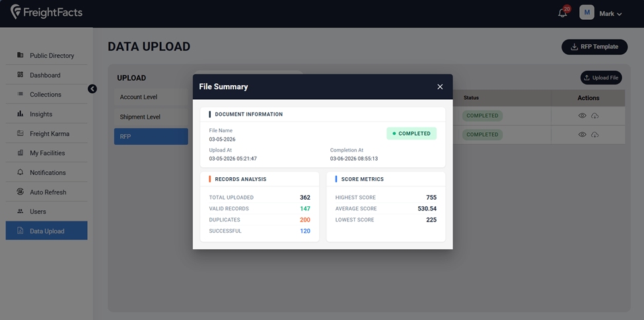Open My Facilities in sidebar

point(46,153)
